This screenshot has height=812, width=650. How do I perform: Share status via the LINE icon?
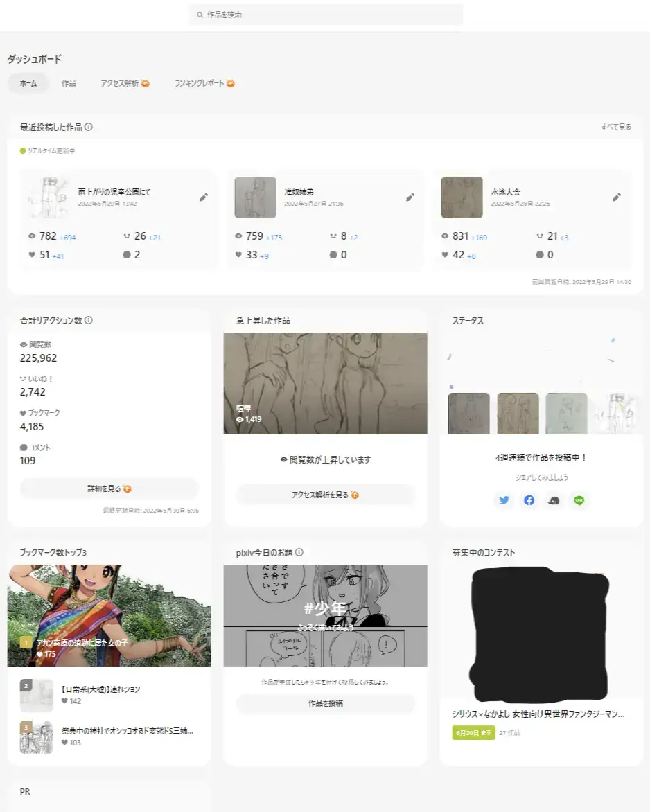coord(579,500)
